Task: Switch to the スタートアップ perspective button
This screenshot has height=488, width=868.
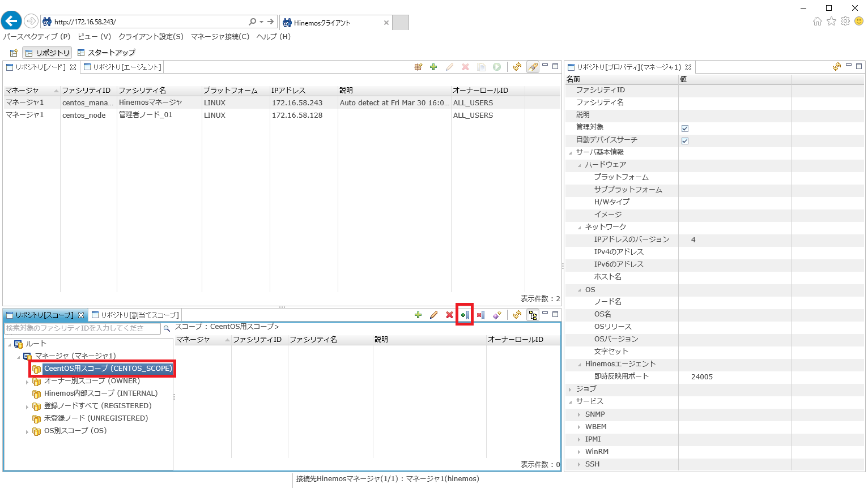Action: tap(107, 53)
